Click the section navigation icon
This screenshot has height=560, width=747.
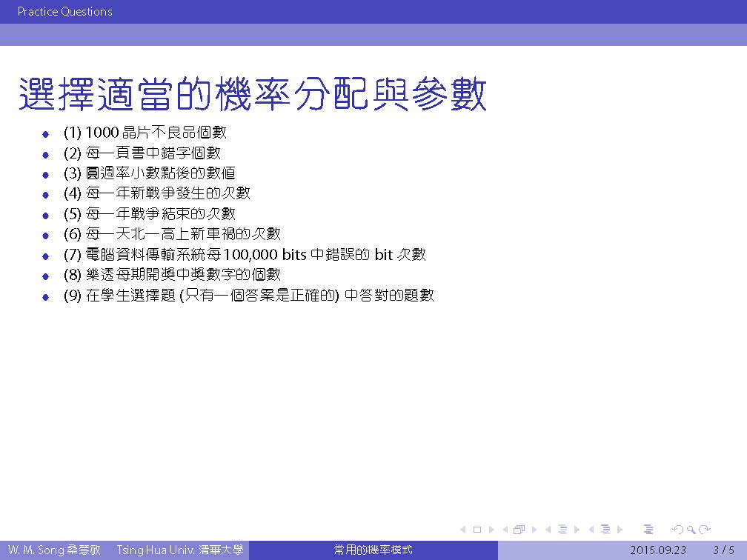point(605,530)
